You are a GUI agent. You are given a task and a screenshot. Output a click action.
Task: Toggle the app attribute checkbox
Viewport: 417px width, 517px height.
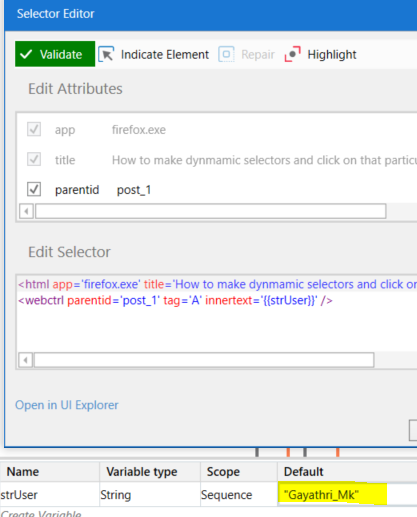click(34, 129)
